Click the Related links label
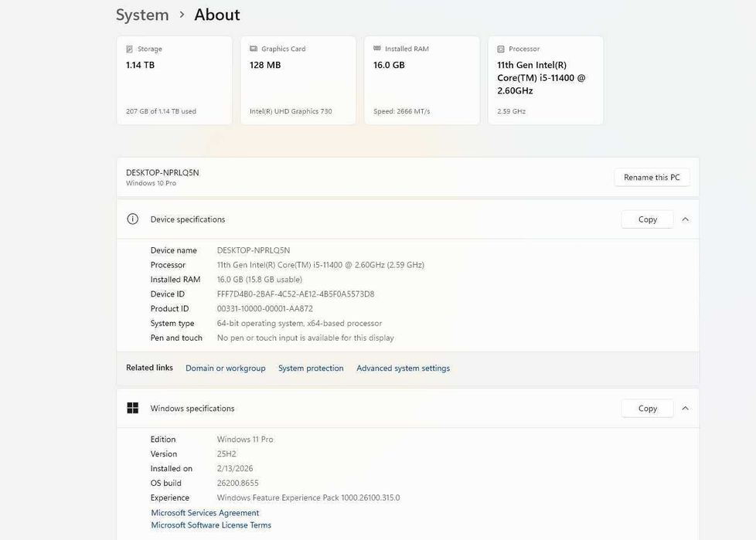 [149, 368]
